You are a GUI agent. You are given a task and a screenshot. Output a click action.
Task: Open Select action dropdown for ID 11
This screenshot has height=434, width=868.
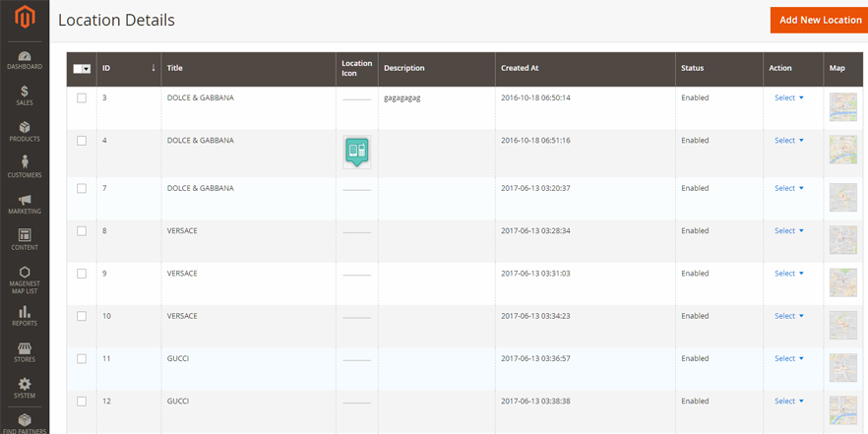tap(789, 358)
